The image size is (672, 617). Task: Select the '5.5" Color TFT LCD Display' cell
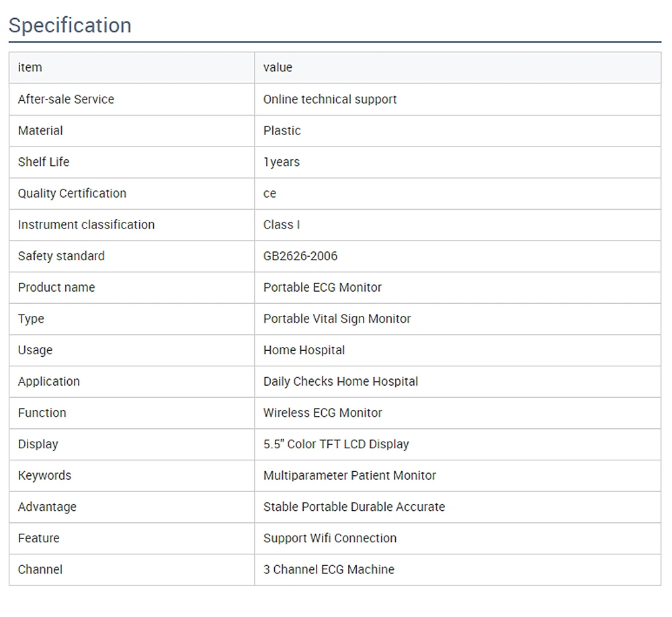[x=336, y=444]
